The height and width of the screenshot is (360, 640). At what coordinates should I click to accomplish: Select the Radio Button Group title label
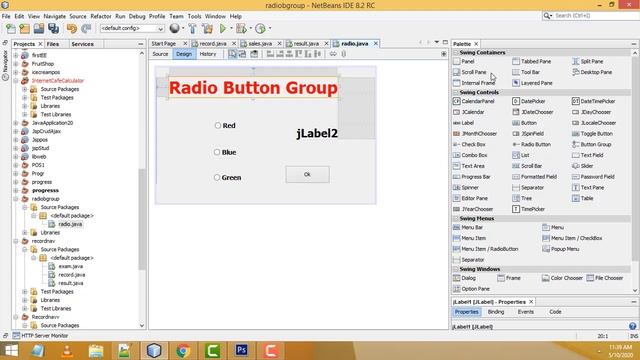(253, 88)
